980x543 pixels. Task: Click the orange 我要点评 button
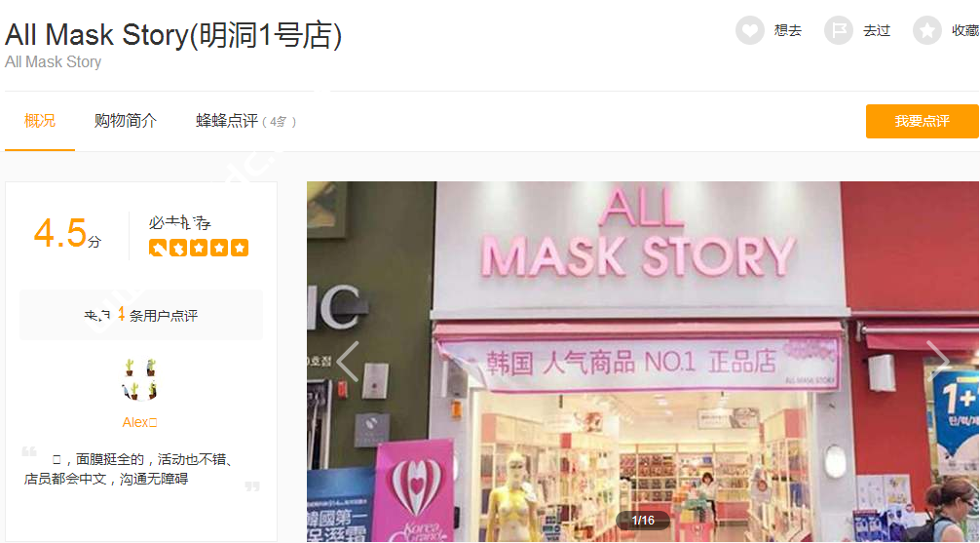[x=922, y=121]
